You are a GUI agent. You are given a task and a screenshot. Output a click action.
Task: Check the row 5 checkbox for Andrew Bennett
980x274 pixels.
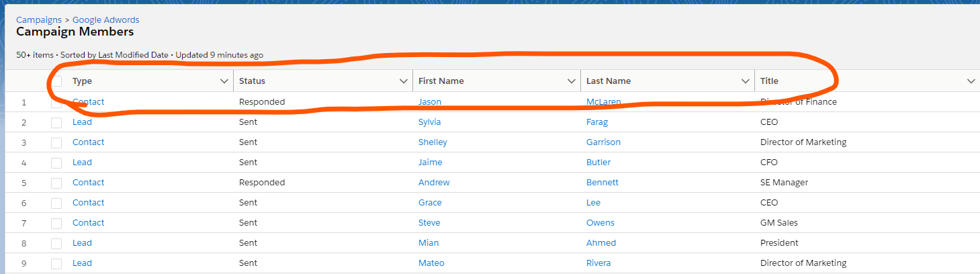pyautogui.click(x=57, y=183)
